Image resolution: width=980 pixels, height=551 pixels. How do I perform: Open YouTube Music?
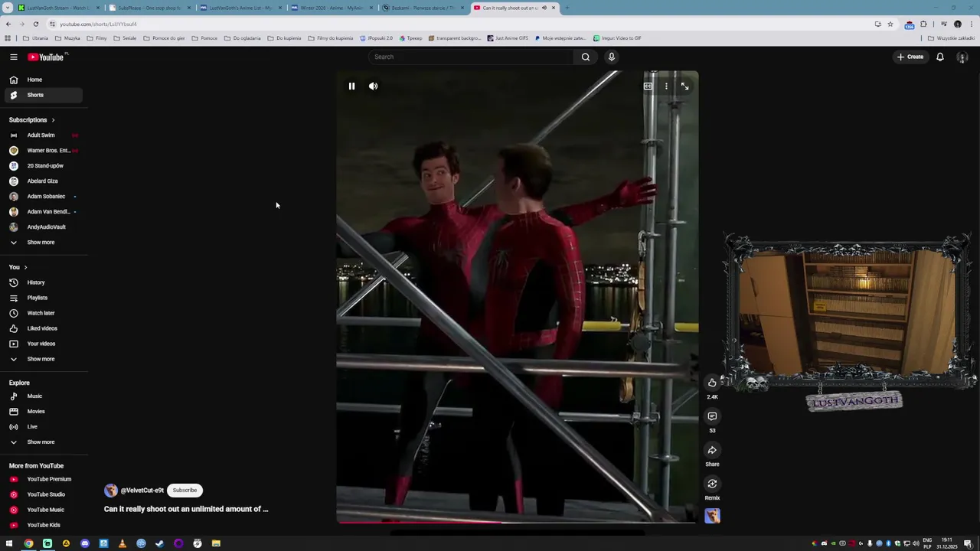(x=42, y=510)
